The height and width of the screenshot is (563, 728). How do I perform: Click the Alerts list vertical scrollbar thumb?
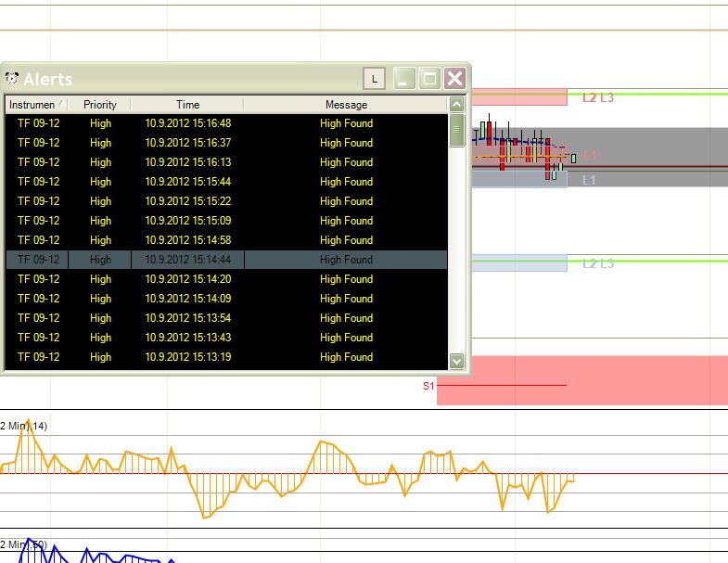click(456, 131)
